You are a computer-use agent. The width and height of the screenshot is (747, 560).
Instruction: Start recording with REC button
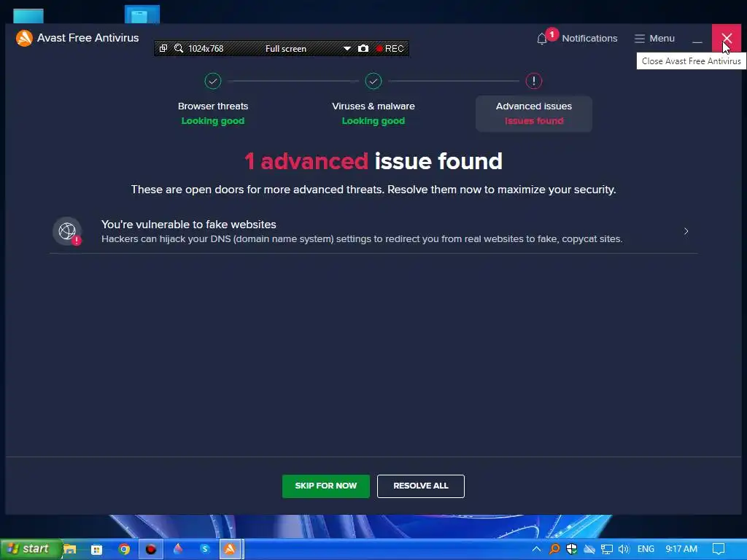[390, 49]
